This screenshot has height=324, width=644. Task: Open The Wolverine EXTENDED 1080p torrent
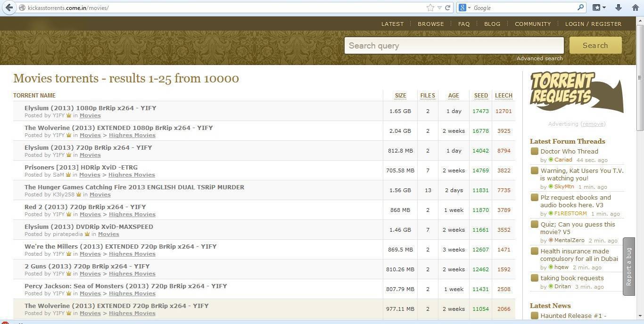[x=118, y=128]
